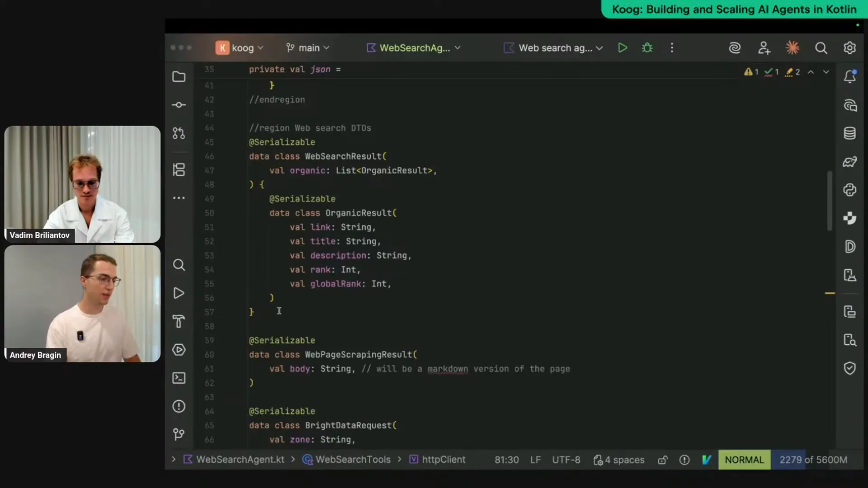This screenshot has width=868, height=488.
Task: Open more run actions menu
Action: click(672, 48)
